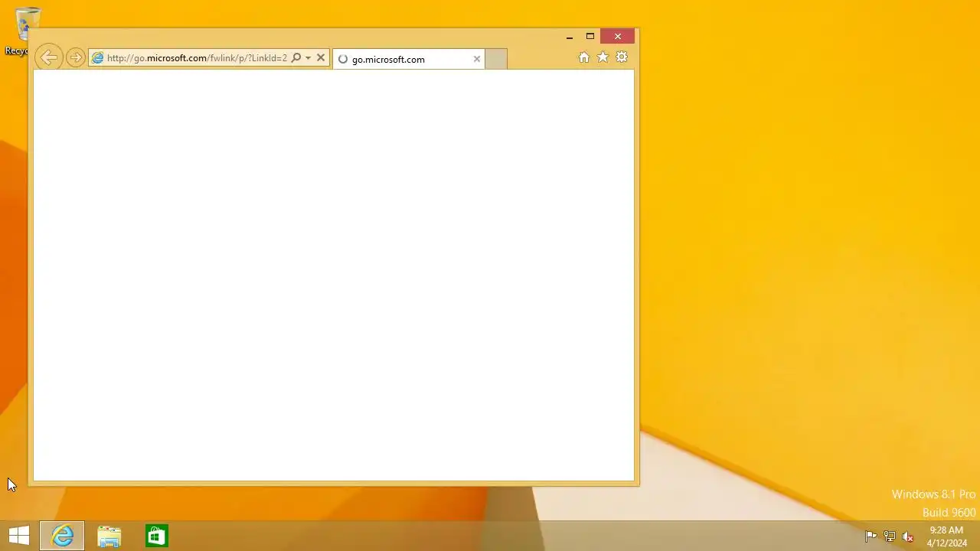Click the Forward arrow button in Internet Explorer
Image resolution: width=980 pixels, height=551 pixels.
(x=75, y=58)
